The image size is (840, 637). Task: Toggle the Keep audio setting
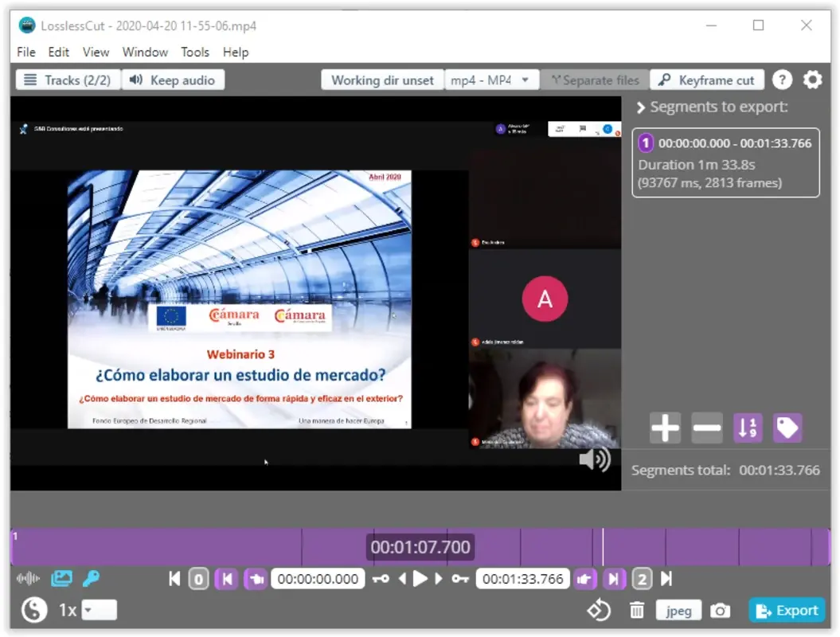(174, 80)
